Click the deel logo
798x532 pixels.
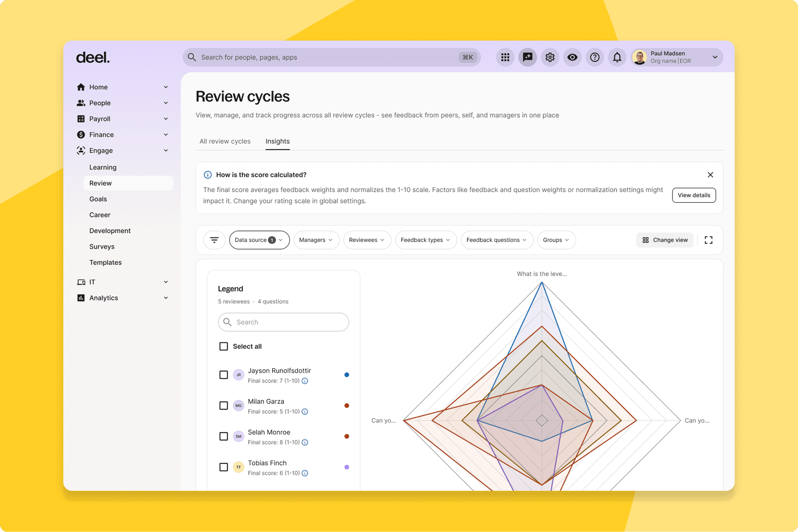[x=93, y=58]
